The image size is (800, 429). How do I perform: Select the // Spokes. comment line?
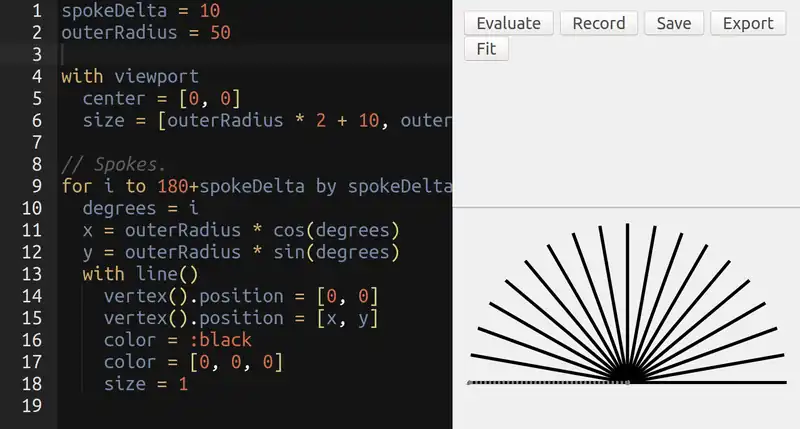(x=113, y=164)
